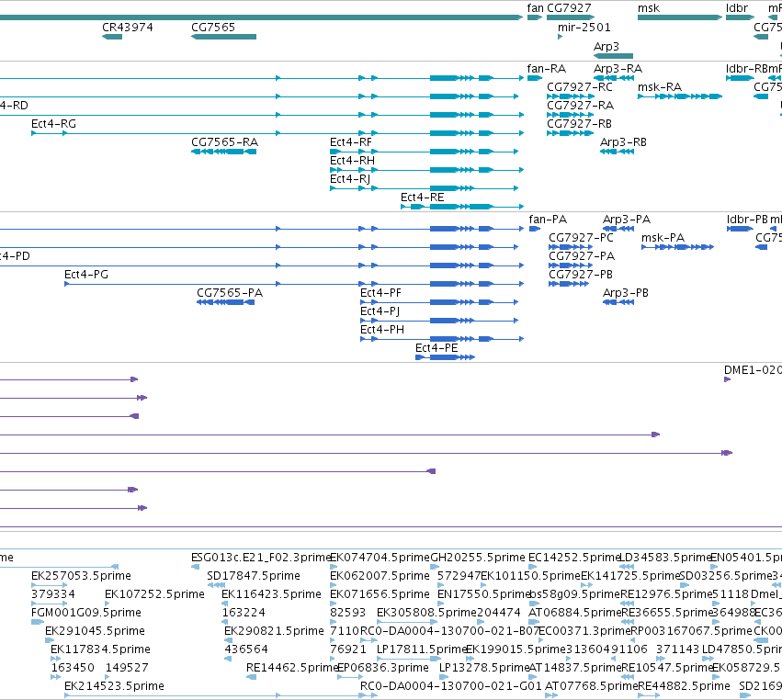Click the CG7565-PA protein label

point(230,293)
